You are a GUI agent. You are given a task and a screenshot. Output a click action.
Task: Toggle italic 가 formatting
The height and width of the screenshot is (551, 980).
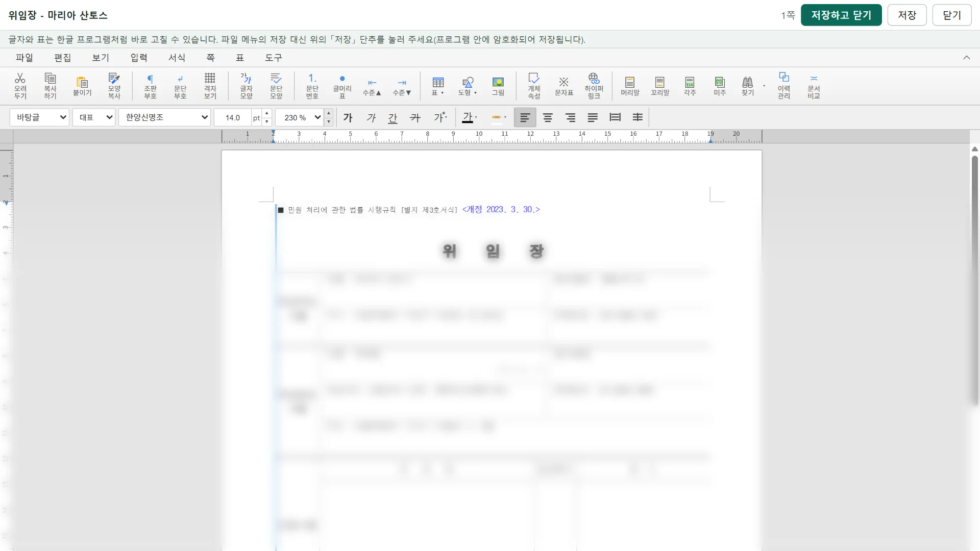point(371,117)
